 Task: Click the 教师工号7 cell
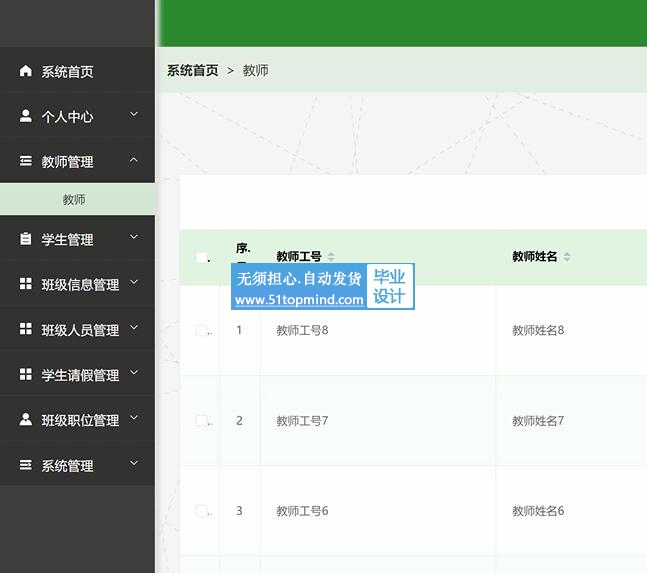click(x=302, y=420)
